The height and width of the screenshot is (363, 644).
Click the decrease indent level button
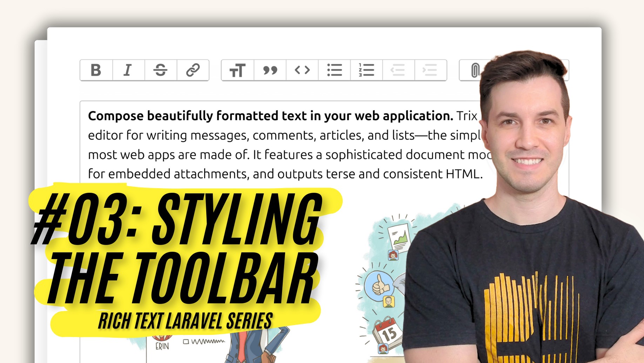[398, 70]
